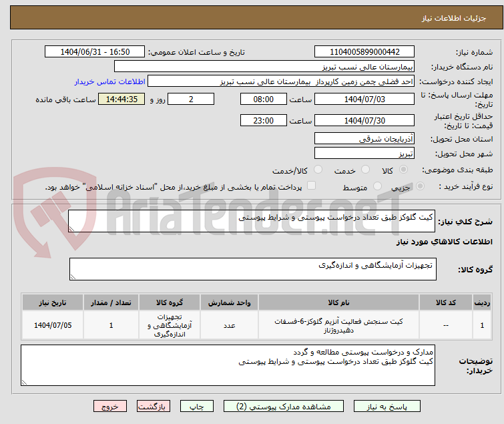Click the نام کالا column header
Screen dimensions: 504x424
339,302
